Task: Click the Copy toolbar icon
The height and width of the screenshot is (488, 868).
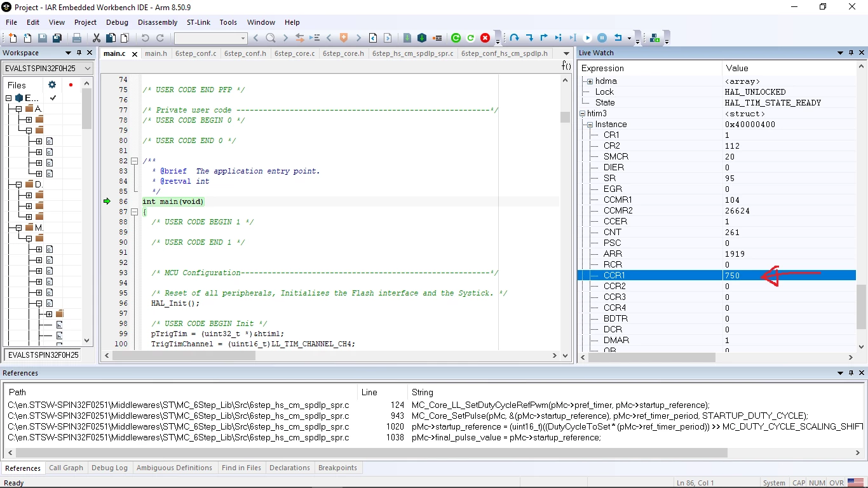Action: click(111, 38)
